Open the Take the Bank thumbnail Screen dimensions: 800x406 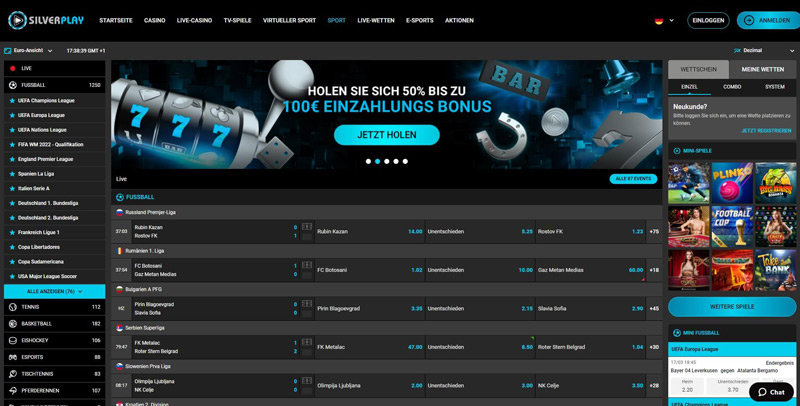pyautogui.click(x=776, y=270)
